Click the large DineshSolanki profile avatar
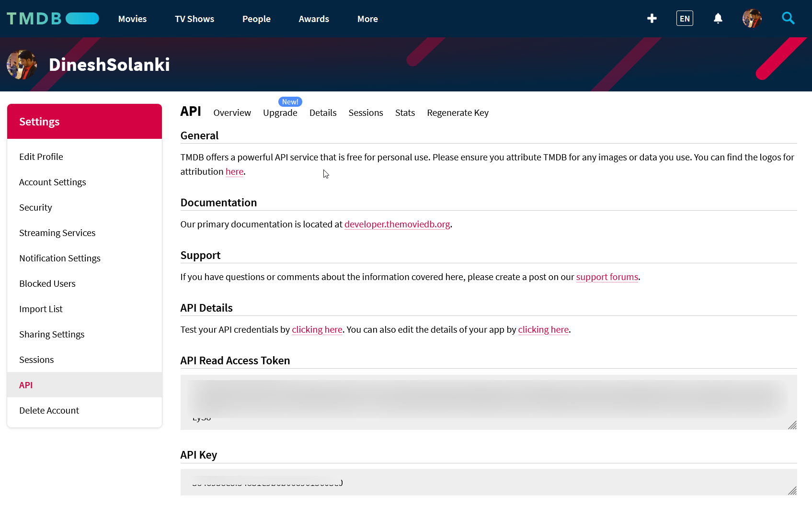 22,65
